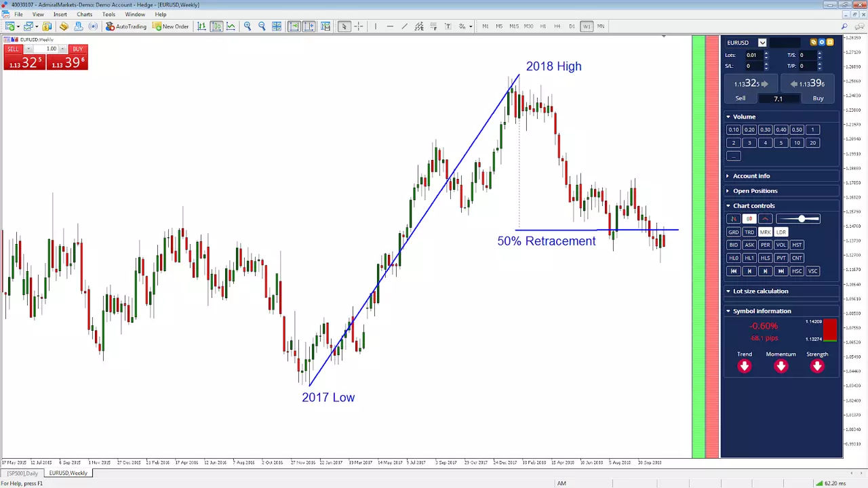868x488 pixels.
Task: Open the Tools menu
Action: tap(108, 14)
